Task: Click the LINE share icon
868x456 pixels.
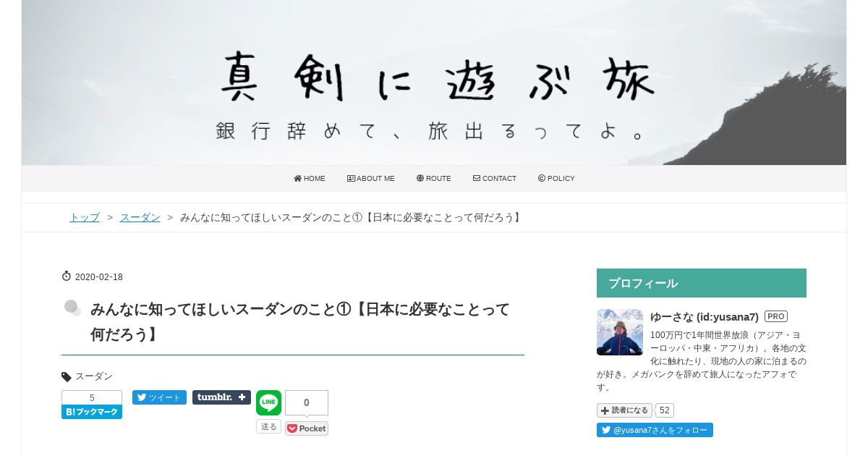Action: (x=268, y=402)
